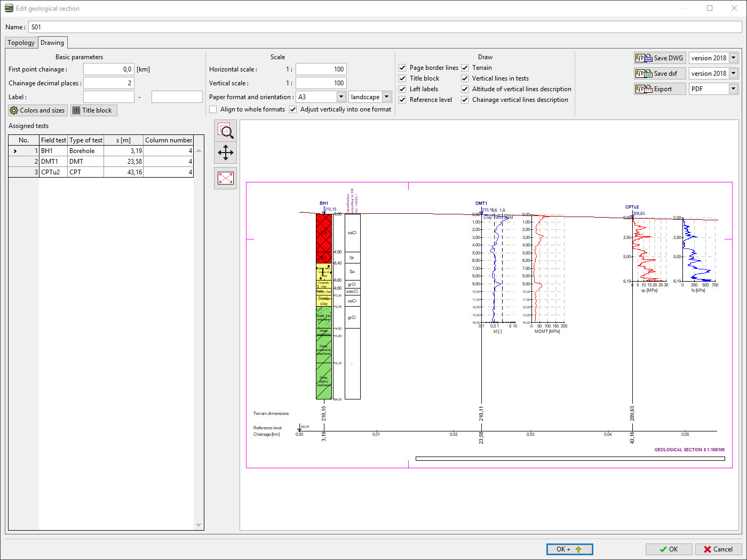Click the zoom to fit extents icon
The width and height of the screenshot is (747, 560).
coord(226,178)
